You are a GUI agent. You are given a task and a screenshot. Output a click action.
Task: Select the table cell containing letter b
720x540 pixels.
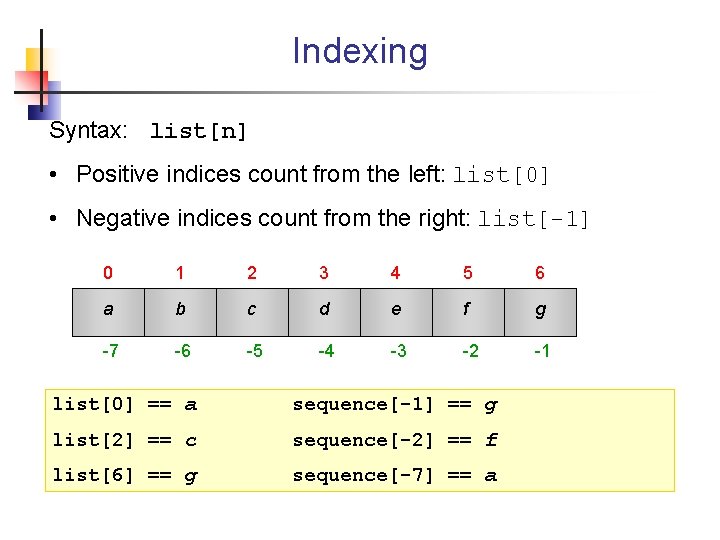coord(180,310)
